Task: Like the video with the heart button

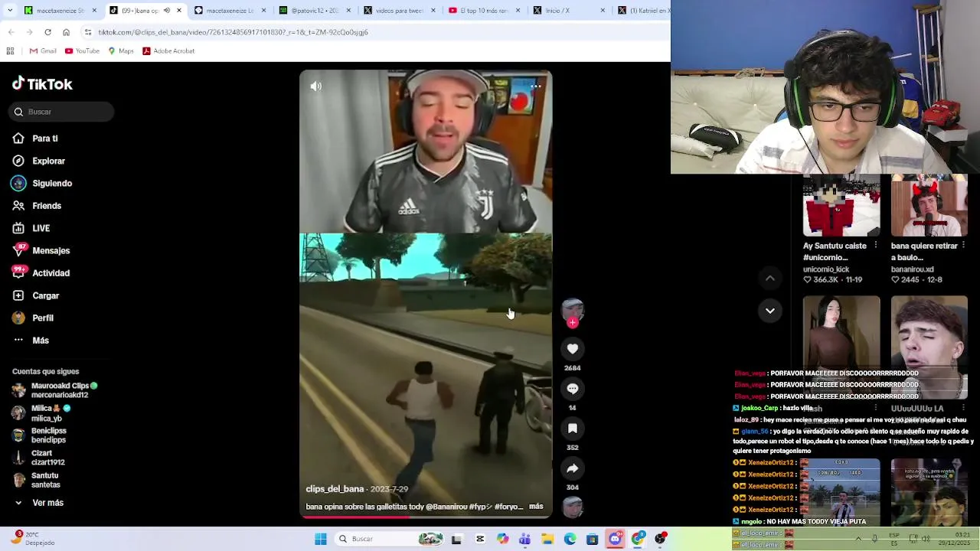Action: tap(572, 349)
